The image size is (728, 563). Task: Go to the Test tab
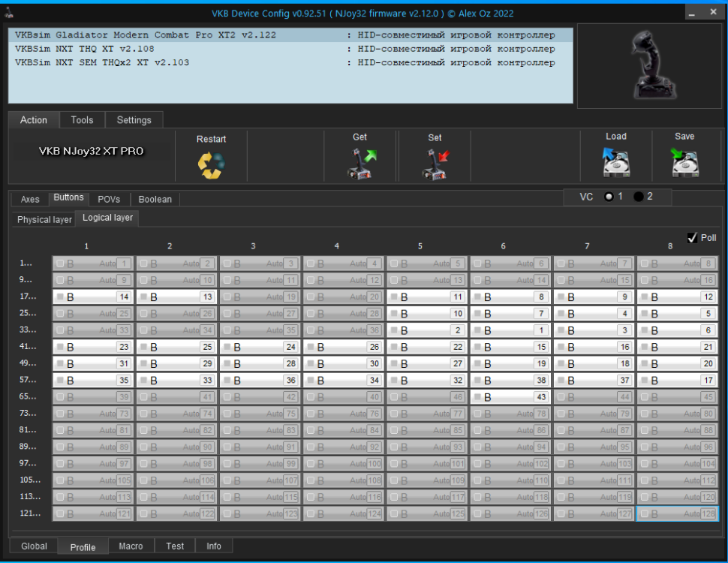pyautogui.click(x=175, y=546)
